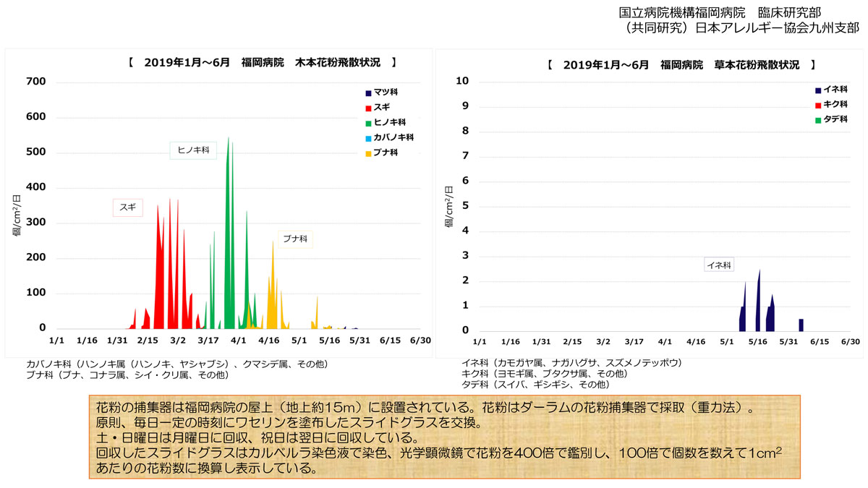868x488 pixels.
Task: Select the ヒノキ科 annotation box above green peaks
Action: click(193, 150)
